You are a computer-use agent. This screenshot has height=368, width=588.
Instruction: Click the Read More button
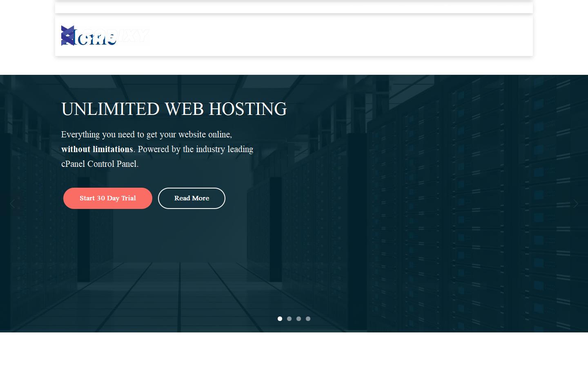(x=192, y=198)
